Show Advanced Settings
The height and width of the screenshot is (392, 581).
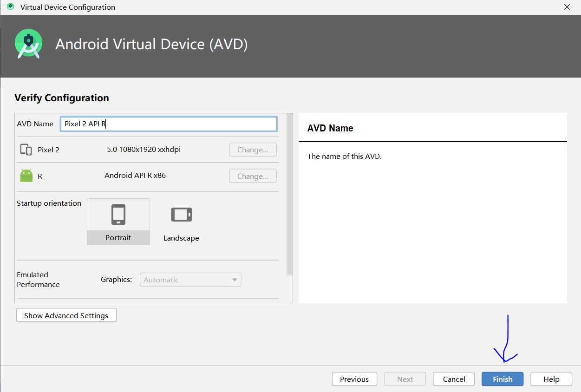point(66,315)
